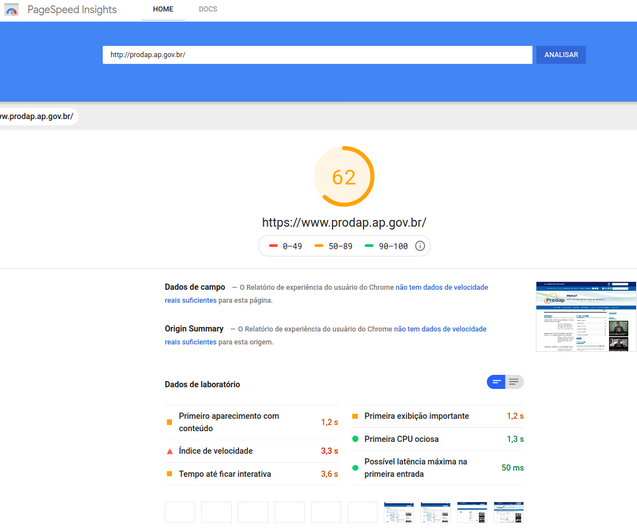Click the red triangle icon for Índice de velocidade
This screenshot has height=529, width=637.
coord(169,451)
